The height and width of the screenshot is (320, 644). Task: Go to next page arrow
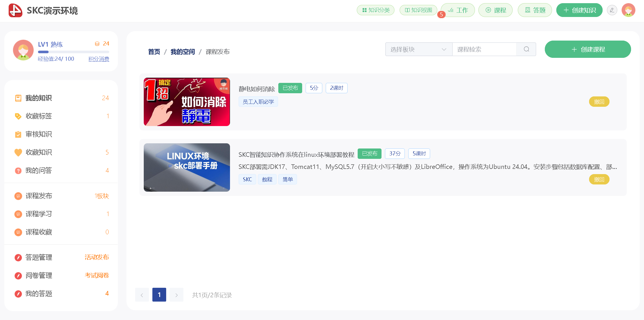point(176,295)
